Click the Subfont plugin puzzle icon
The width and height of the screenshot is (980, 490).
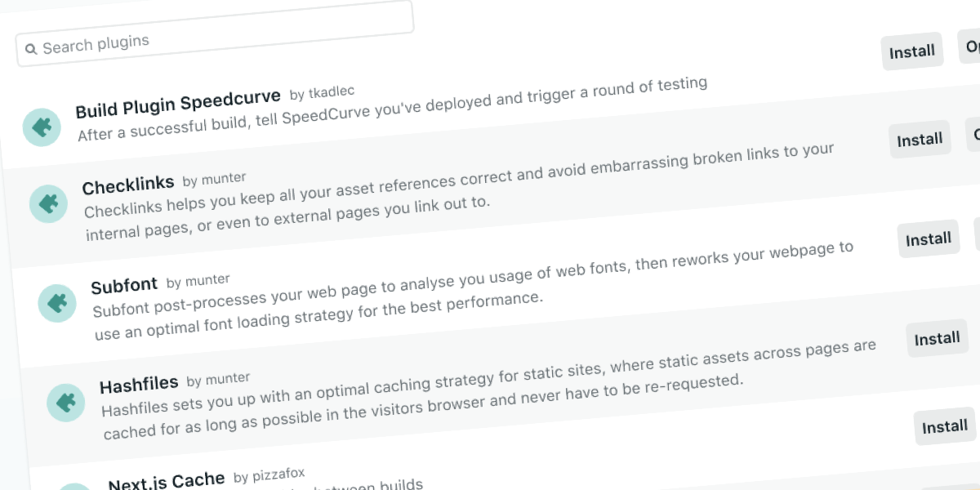click(57, 303)
